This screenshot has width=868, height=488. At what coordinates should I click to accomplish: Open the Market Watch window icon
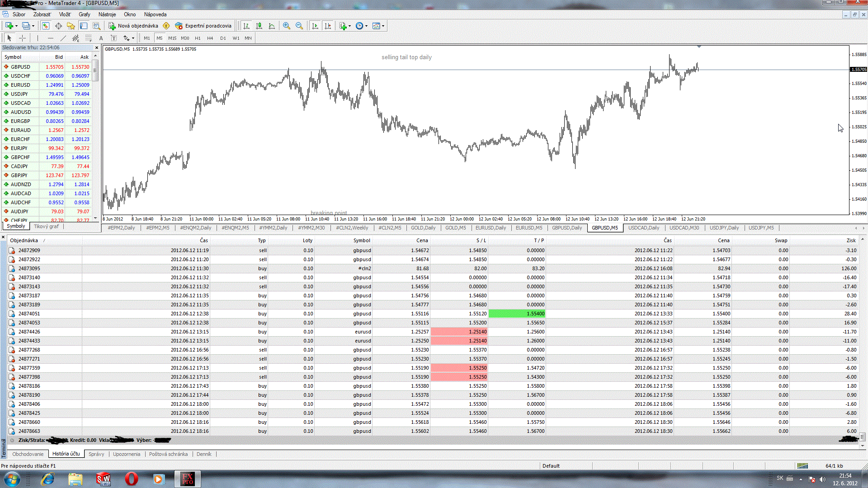tap(46, 26)
